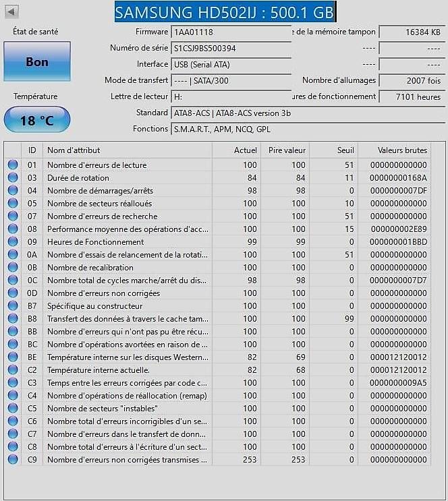This screenshot has width=448, height=501.
Task: Sort by the ID column header
Action: [x=32, y=150]
